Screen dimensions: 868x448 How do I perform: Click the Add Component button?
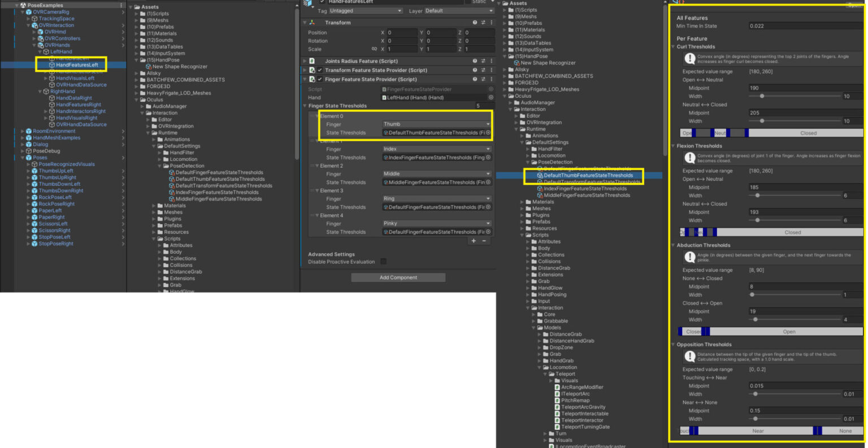(398, 277)
